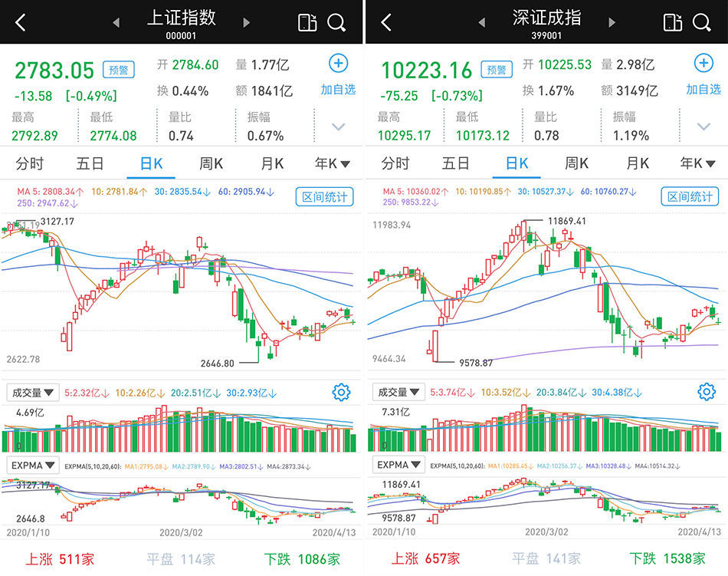Viewport: 728px width, 576px height.
Task: Go to previous stock from 上证指数 header
Action: (116, 22)
